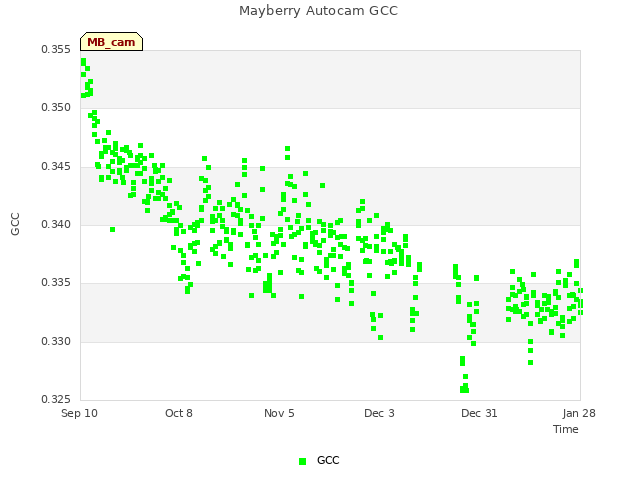Click the Dec 3 x-axis label
Image resolution: width=640 pixels, height=480 pixels.
point(379,413)
